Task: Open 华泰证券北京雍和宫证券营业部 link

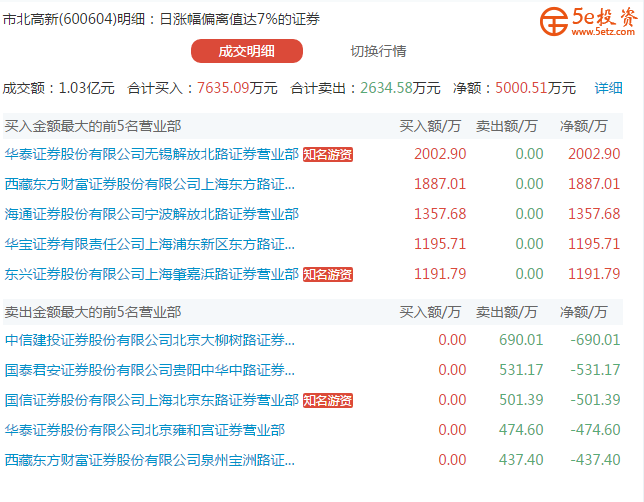Action: point(145,430)
